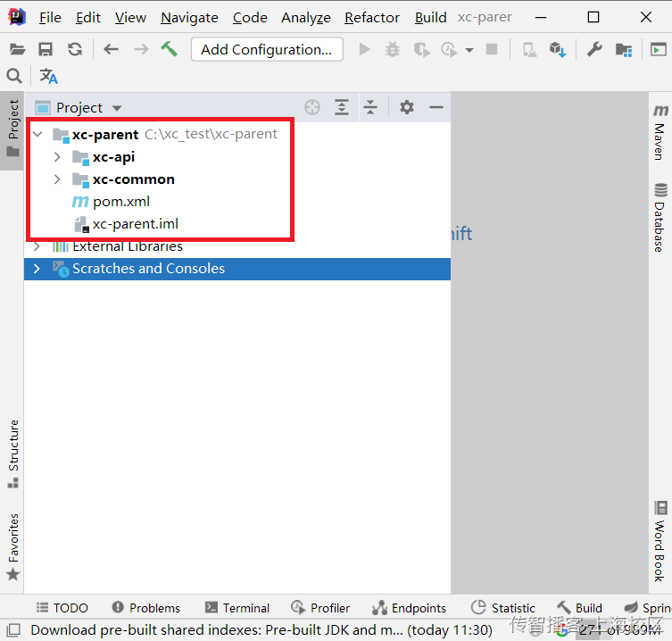Select the xc-common folder
The image size is (672, 641).
(134, 179)
